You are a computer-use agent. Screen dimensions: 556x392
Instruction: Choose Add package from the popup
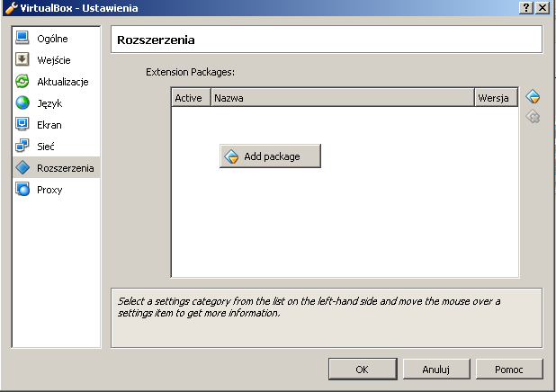coord(270,156)
